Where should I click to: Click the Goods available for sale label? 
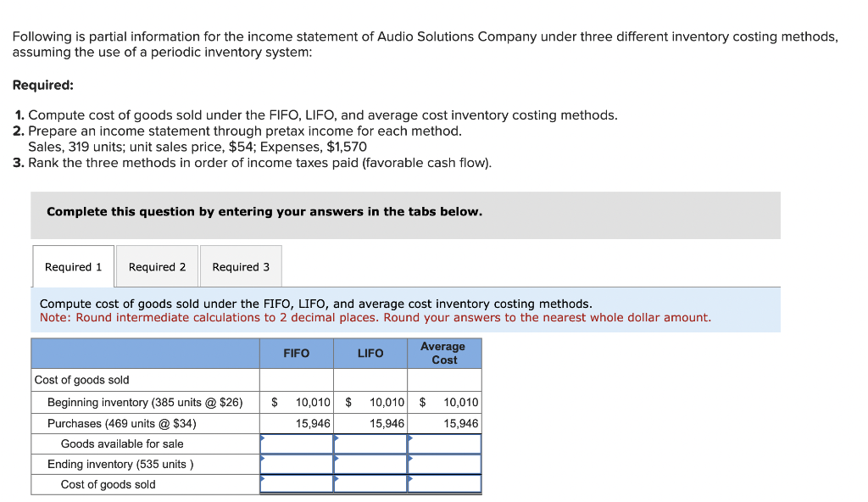click(122, 443)
